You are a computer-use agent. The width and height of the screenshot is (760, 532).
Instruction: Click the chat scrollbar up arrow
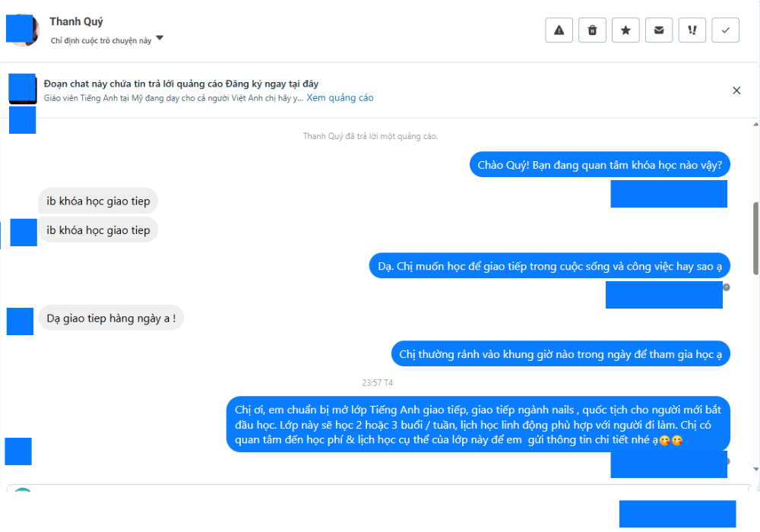point(755,125)
